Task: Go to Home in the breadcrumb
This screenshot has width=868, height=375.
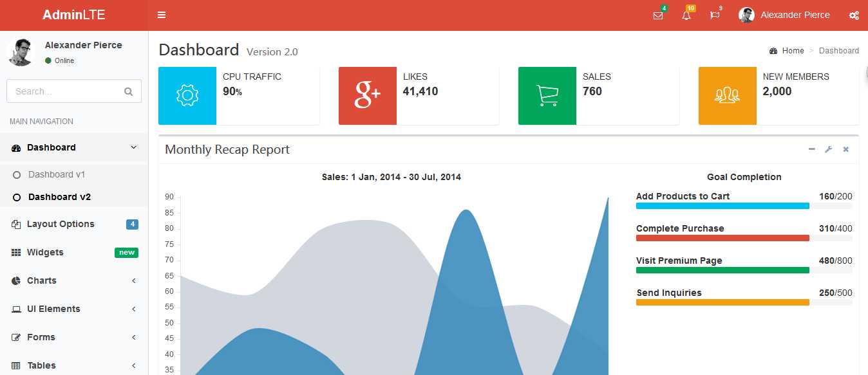Action: point(787,51)
